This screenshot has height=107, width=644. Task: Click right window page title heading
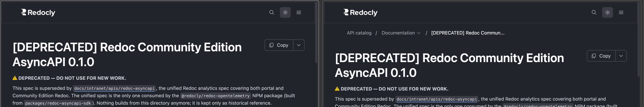(x=449, y=65)
